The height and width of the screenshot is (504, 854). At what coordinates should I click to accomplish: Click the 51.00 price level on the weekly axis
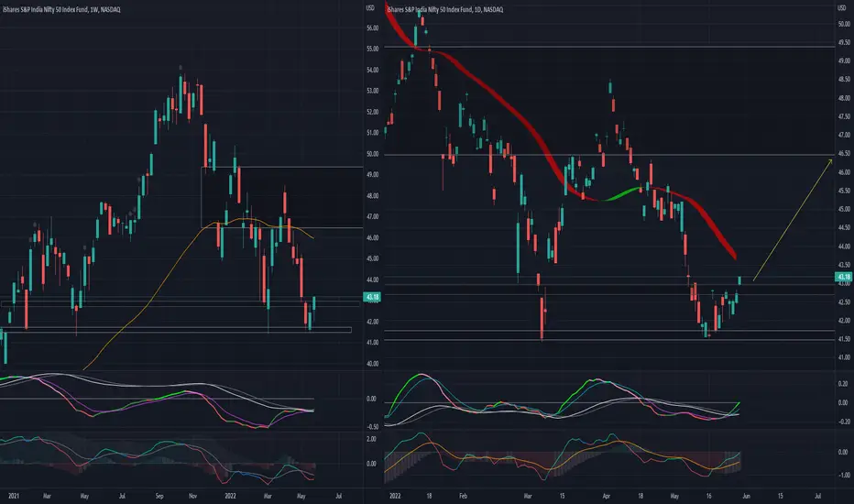(373, 132)
